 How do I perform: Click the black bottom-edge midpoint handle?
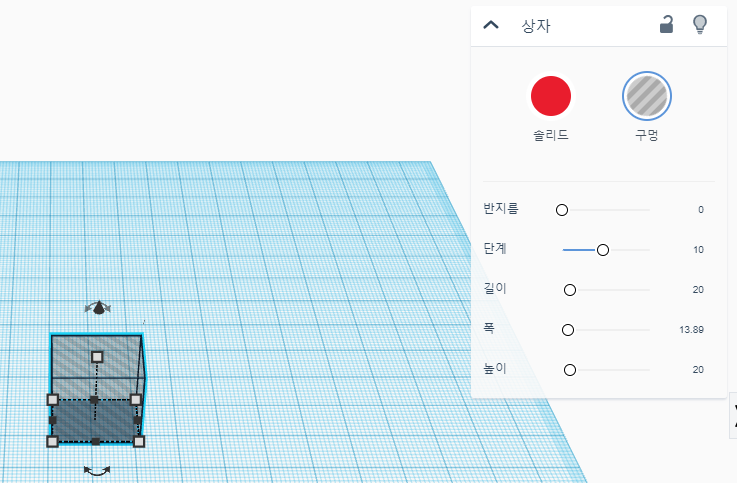[95, 442]
